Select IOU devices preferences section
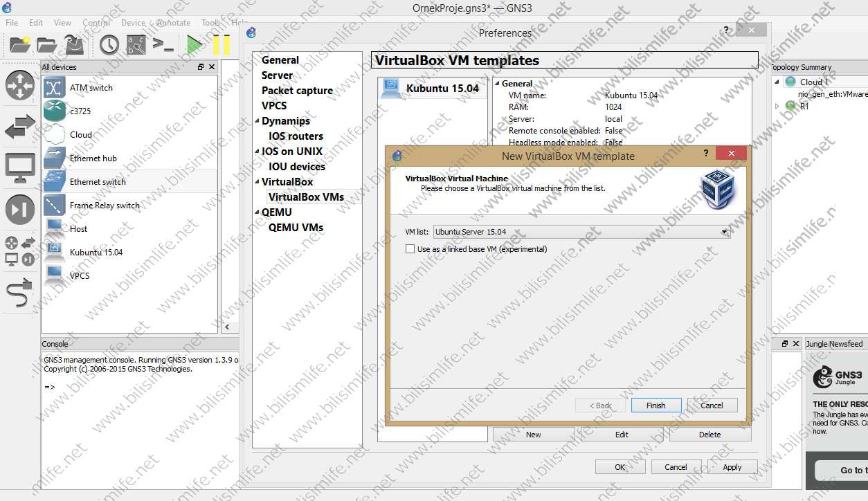 297,167
